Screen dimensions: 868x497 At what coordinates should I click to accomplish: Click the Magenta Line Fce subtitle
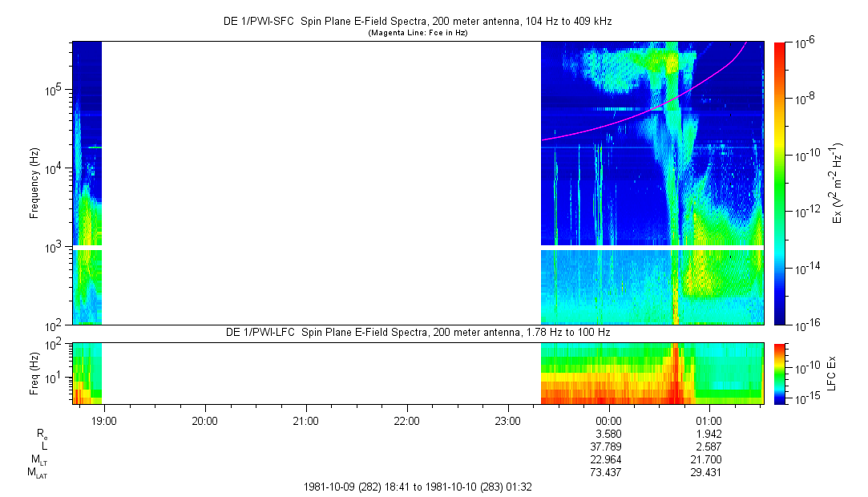[417, 33]
